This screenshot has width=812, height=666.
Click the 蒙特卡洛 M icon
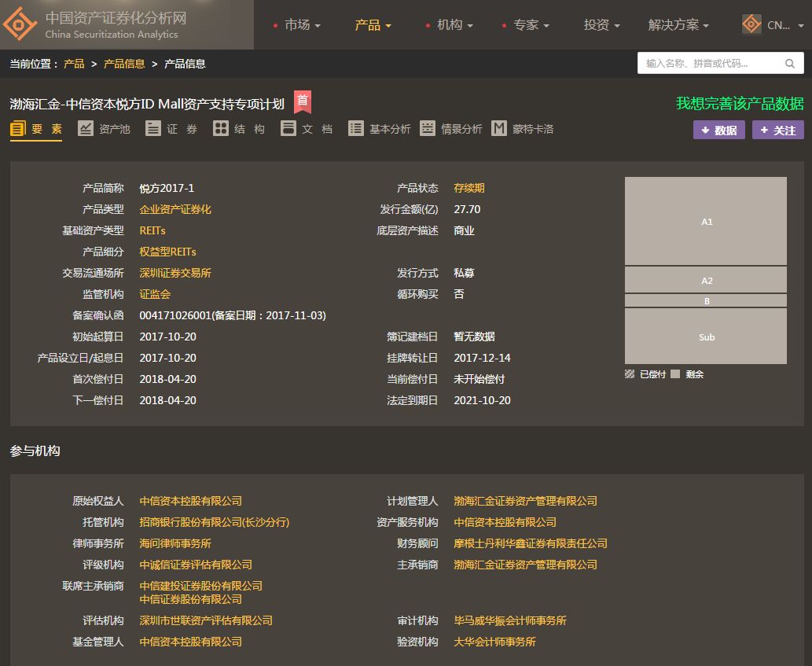point(498,128)
